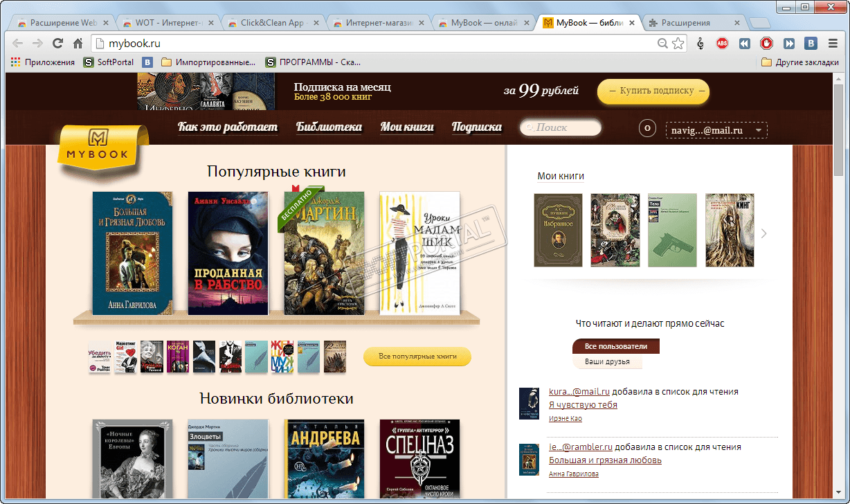Click the red stop-hand extension icon
850x504 pixels.
pyautogui.click(x=766, y=44)
